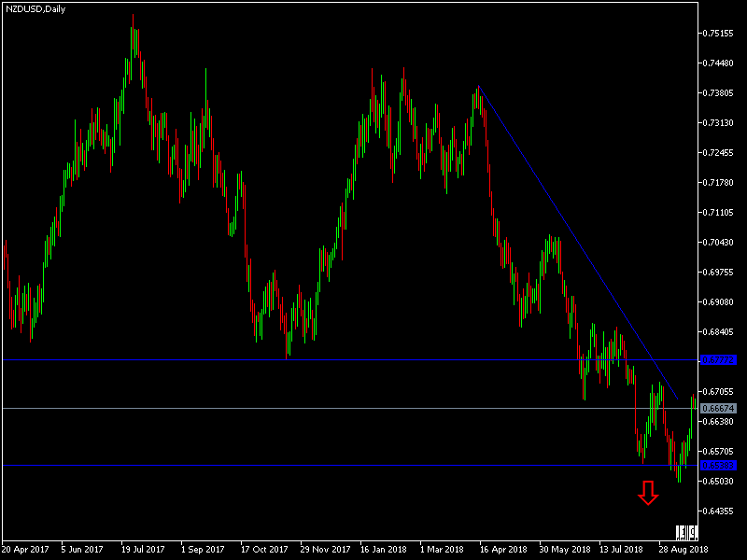Click the highlighted 0.67724 price tag

coord(720,358)
